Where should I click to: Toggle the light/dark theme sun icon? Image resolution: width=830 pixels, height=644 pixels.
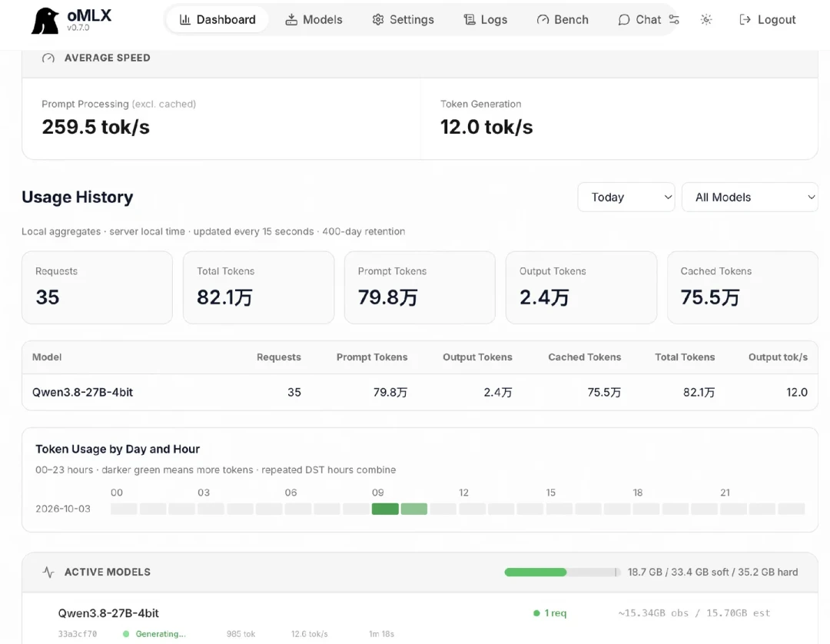(706, 19)
